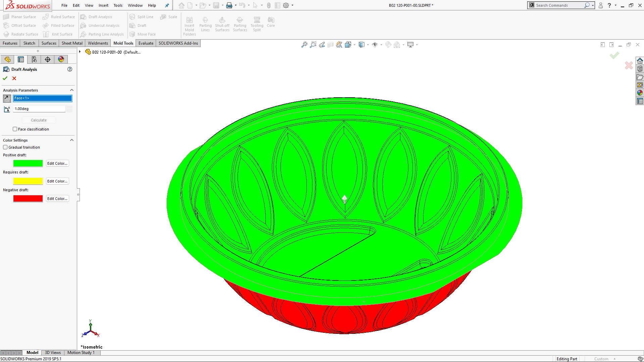Click the red Negative draft swatch
The width and height of the screenshot is (644, 362).
28,199
